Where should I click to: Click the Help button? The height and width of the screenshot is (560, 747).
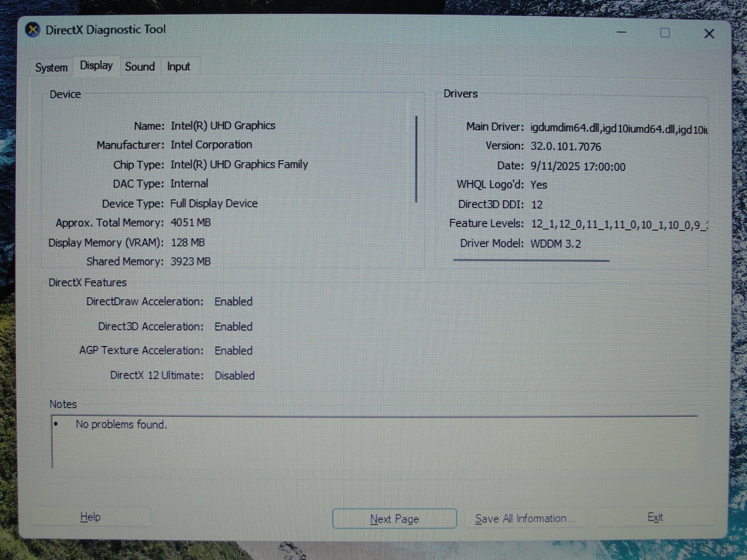click(90, 517)
